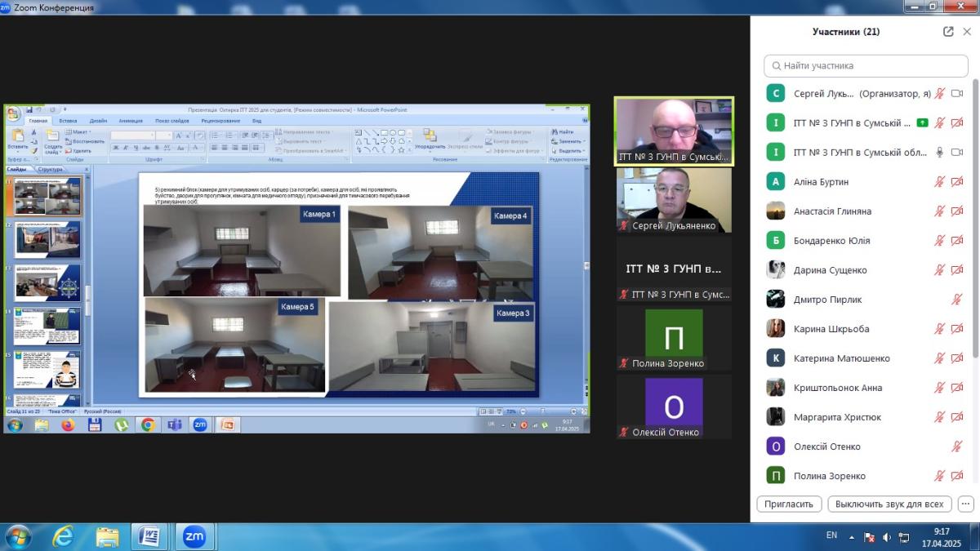
Task: Click the Пригласить button
Action: point(789,504)
